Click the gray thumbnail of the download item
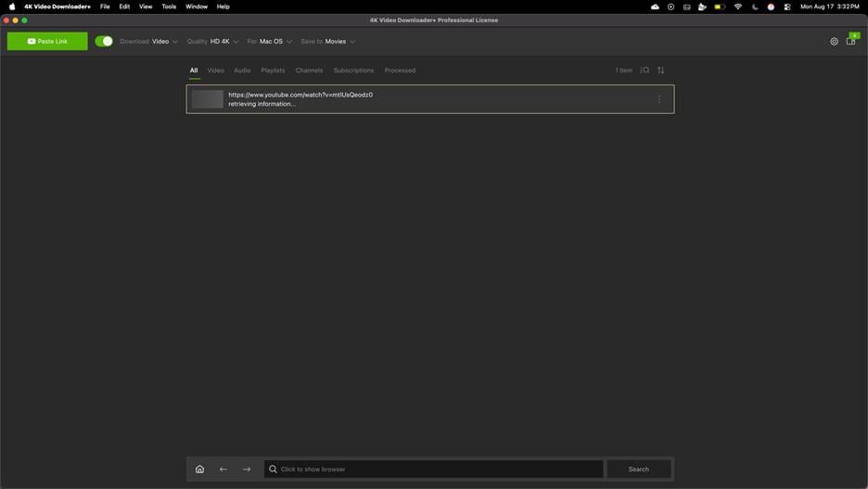Viewport: 868px width, 489px height. click(208, 99)
